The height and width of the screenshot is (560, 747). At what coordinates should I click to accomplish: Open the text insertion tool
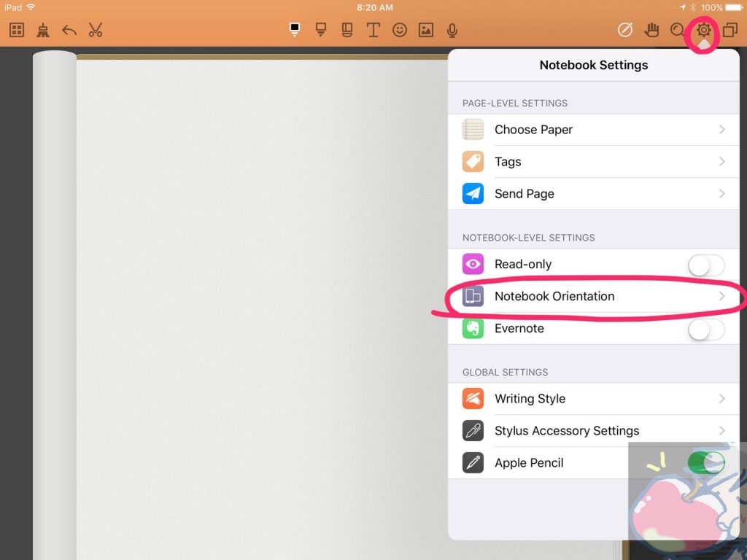click(373, 30)
